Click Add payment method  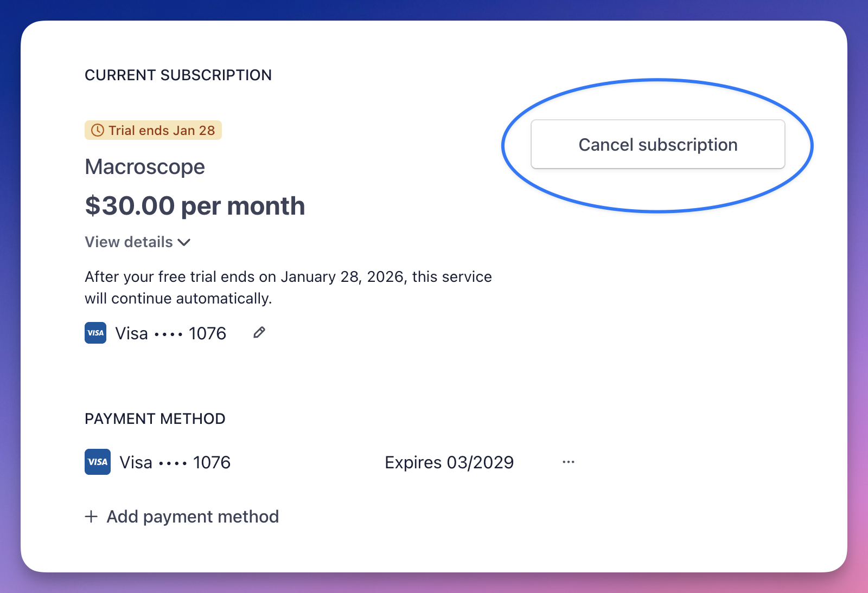coord(192,517)
